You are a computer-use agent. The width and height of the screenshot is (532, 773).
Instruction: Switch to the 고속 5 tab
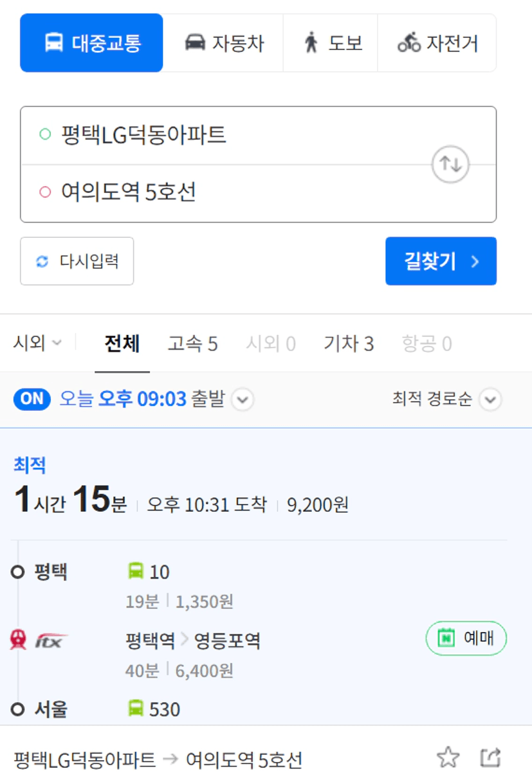(x=192, y=344)
